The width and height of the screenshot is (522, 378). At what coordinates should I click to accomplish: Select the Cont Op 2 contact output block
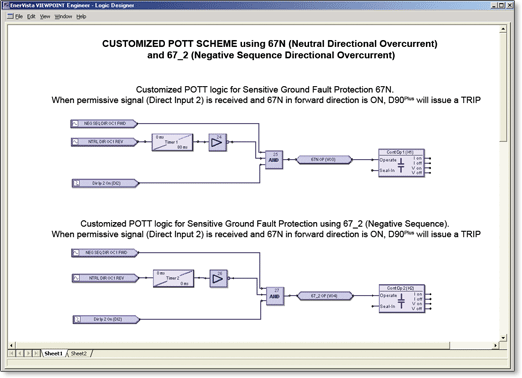[402, 299]
